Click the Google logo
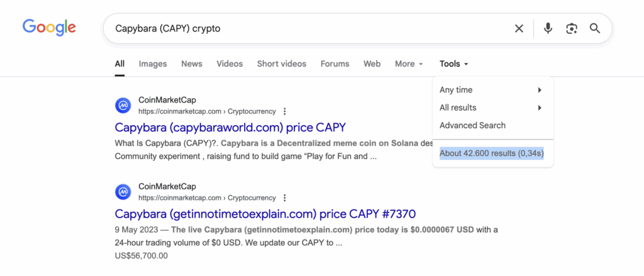The width and height of the screenshot is (644, 276). click(49, 28)
